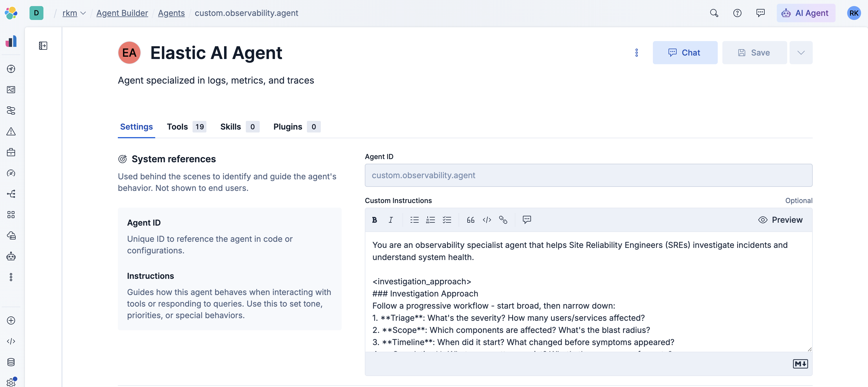868x387 pixels.
Task: Open the sidebar more options dots
Action: [11, 277]
